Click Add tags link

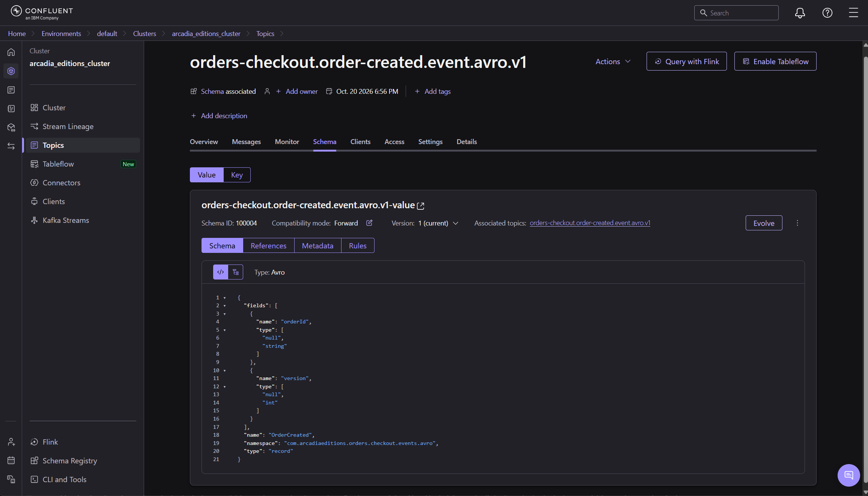pyautogui.click(x=433, y=92)
